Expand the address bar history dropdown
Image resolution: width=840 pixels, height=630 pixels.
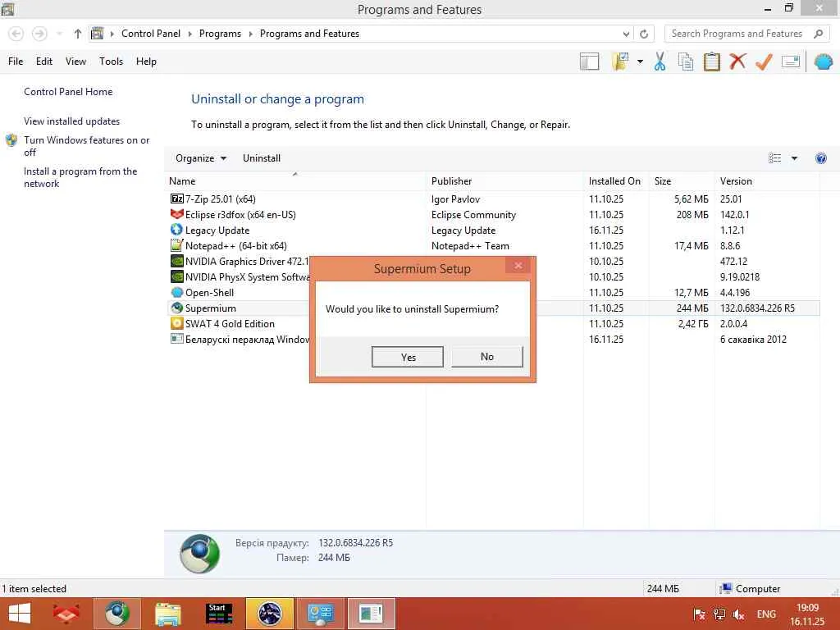626,34
